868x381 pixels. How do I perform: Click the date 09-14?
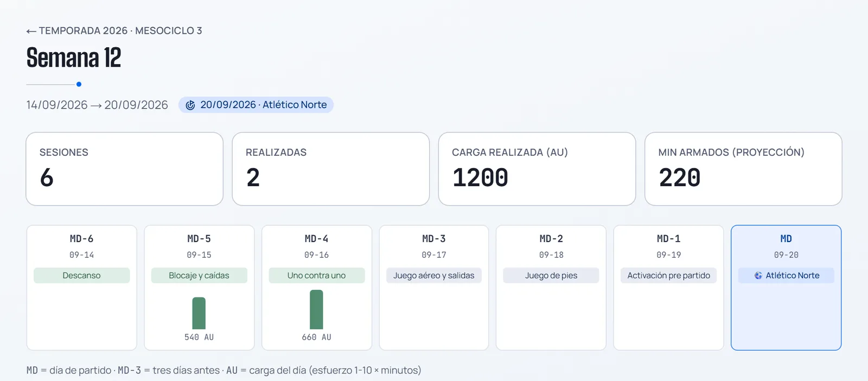tap(82, 255)
